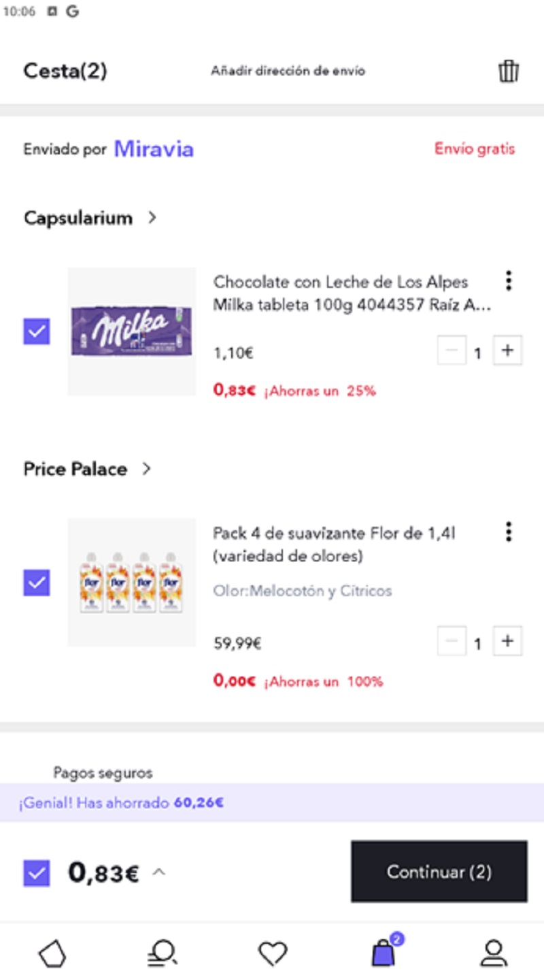Open the shopping bag cart tab
544x980 pixels.
click(384, 953)
